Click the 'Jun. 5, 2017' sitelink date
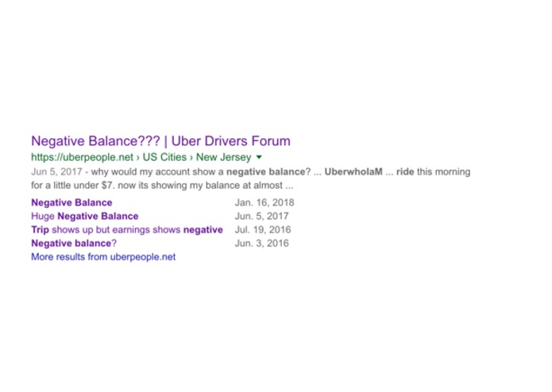 (x=261, y=216)
